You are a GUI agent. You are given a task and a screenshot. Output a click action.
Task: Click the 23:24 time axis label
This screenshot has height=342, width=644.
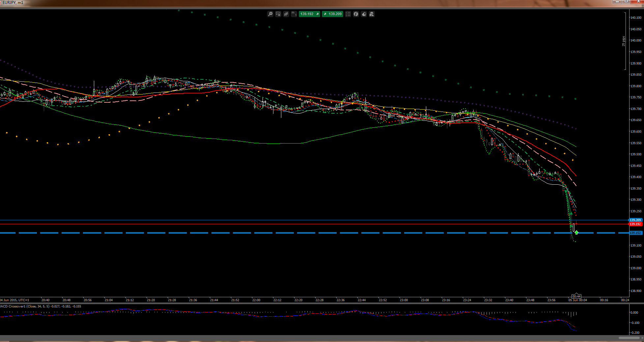pos(467,300)
